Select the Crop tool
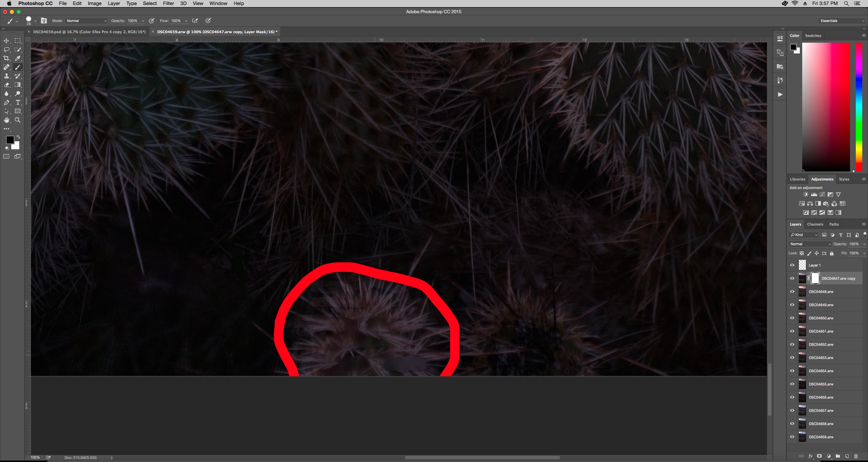868x462 pixels. pos(6,58)
